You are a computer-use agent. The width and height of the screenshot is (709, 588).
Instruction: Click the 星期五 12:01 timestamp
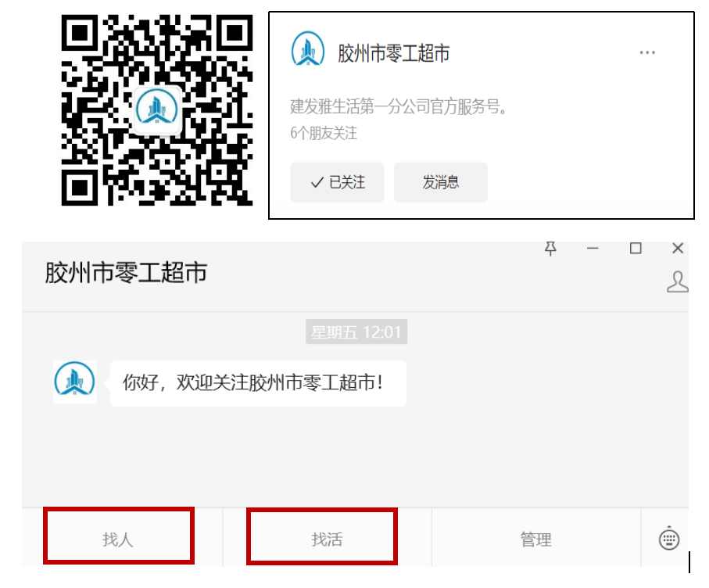[x=356, y=332]
